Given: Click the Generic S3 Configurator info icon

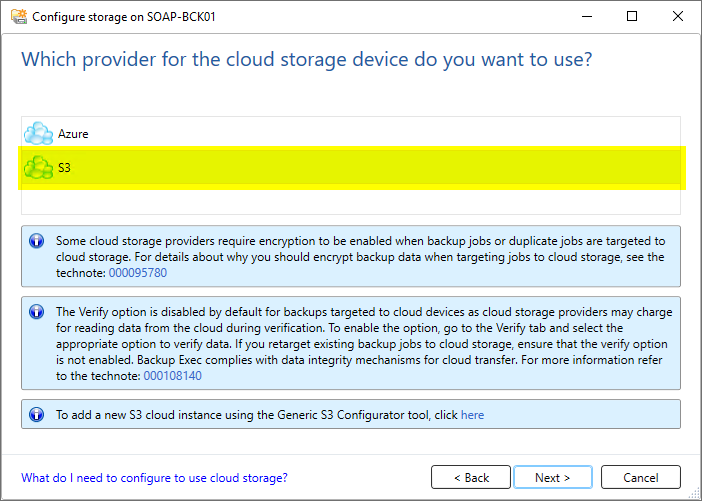Looking at the screenshot, I should pos(36,414).
